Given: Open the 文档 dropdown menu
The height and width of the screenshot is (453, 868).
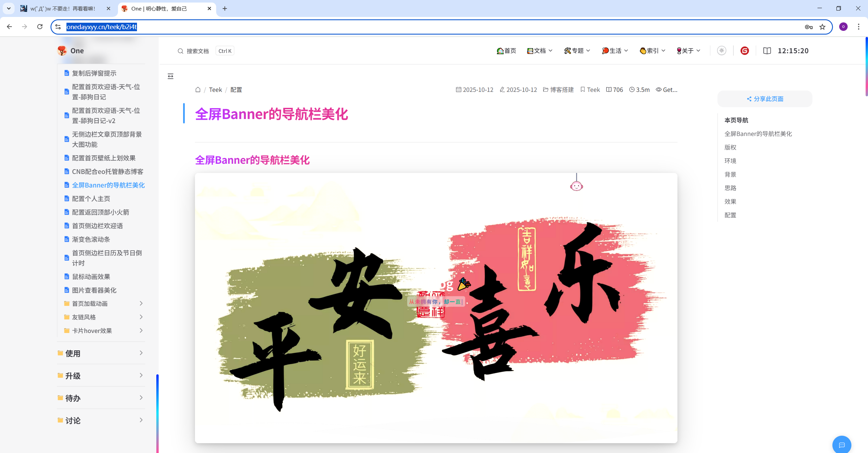Looking at the screenshot, I should 540,51.
